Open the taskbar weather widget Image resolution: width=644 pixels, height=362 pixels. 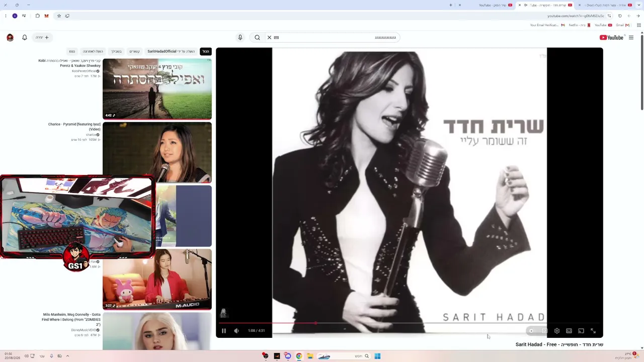click(x=626, y=356)
